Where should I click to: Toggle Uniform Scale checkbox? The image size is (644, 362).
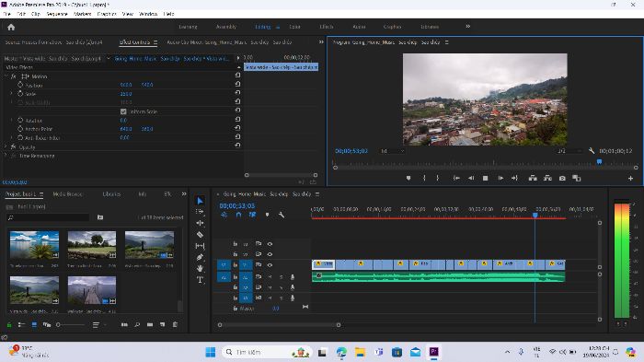(123, 111)
